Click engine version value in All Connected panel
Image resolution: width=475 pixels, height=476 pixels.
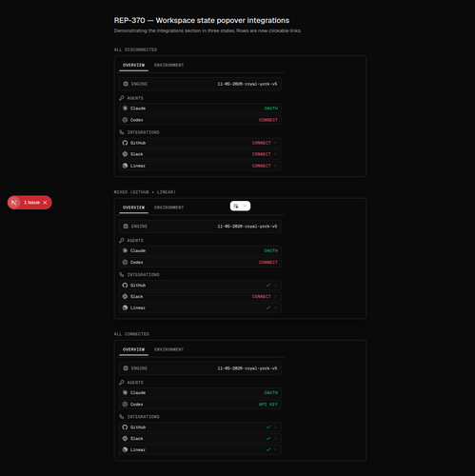247,368
